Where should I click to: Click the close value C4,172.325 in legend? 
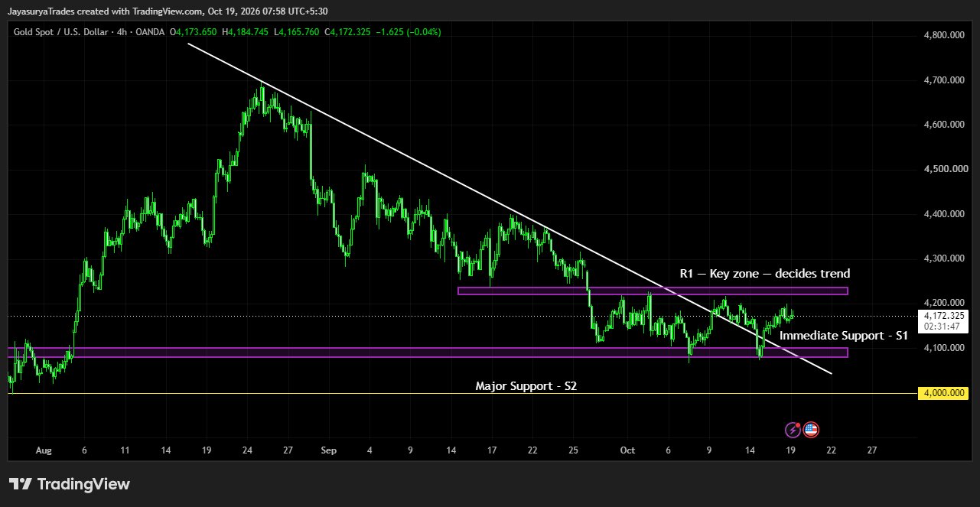click(x=348, y=32)
